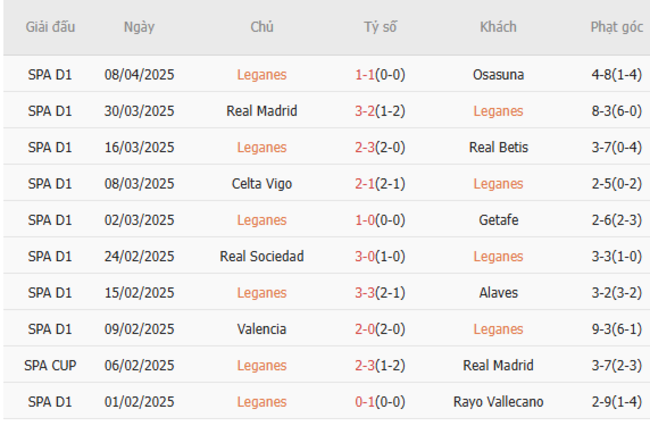The image size is (650, 426).
Task: Click the "Phạt góc" column header
Action: click(x=616, y=27)
